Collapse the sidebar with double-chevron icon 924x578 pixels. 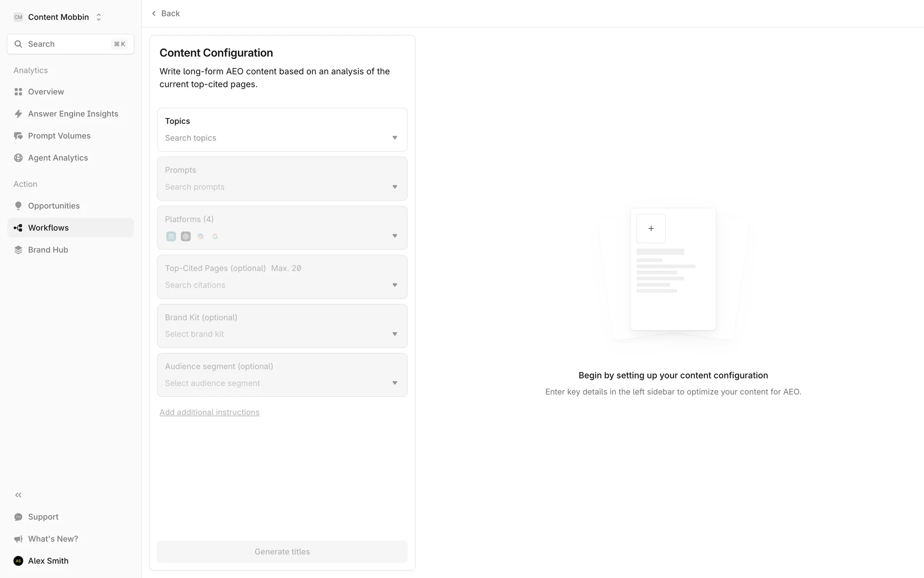pyautogui.click(x=18, y=495)
